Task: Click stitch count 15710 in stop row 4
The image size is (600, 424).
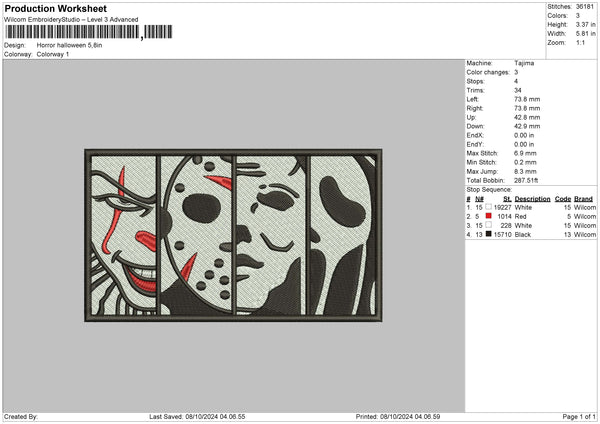Action: (502, 235)
